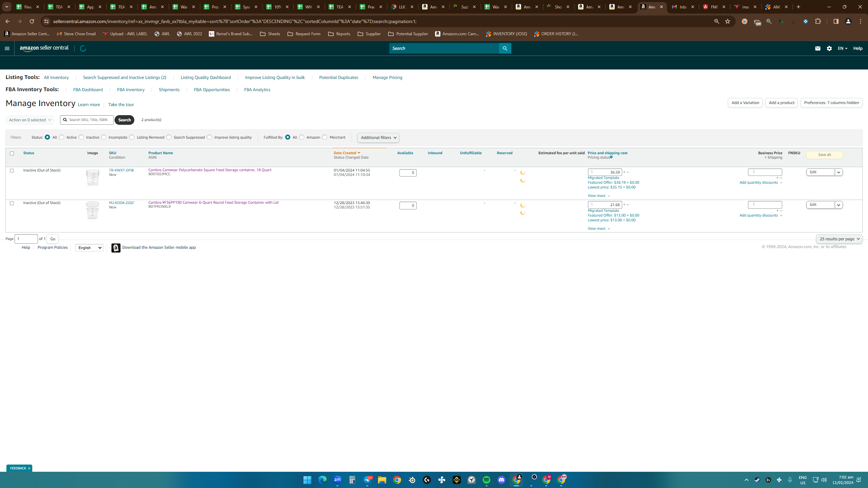Close the FEEDBACK badge with its X
The image size is (868, 488).
[29, 468]
